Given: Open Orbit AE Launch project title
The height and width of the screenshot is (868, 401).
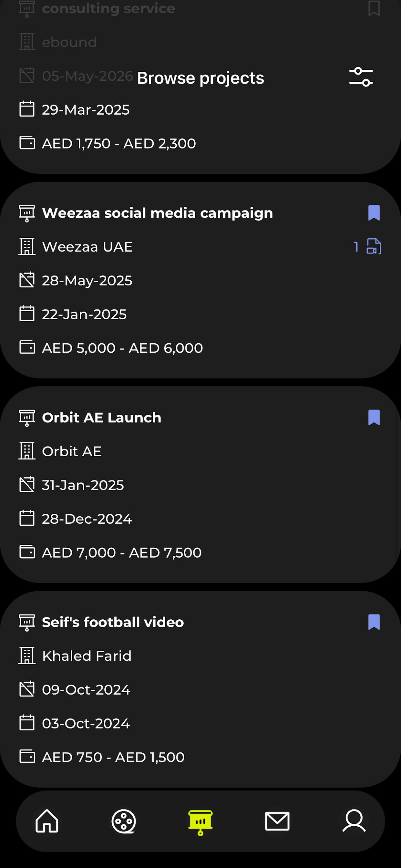Looking at the screenshot, I should point(101,418).
